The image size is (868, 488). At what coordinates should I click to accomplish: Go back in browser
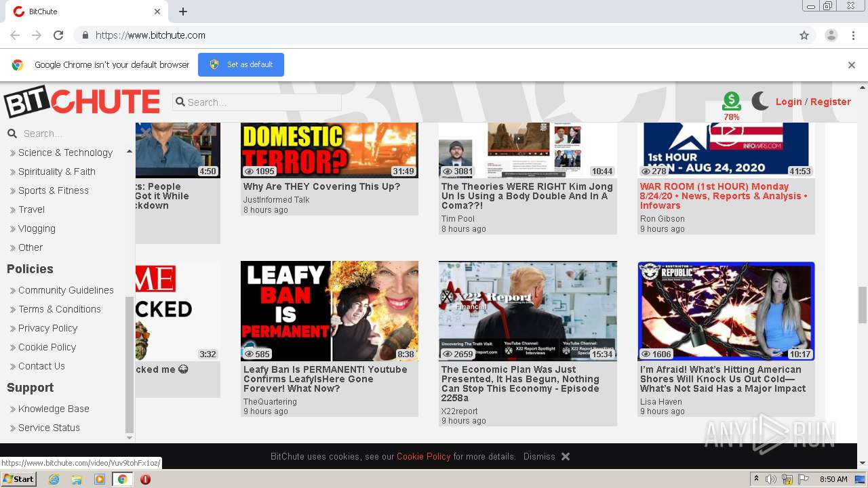pos(15,35)
